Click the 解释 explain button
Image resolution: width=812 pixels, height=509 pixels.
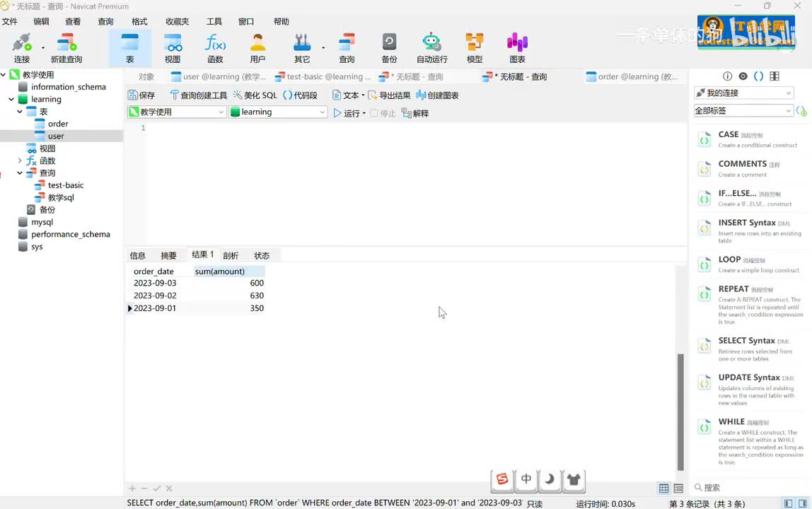point(414,113)
